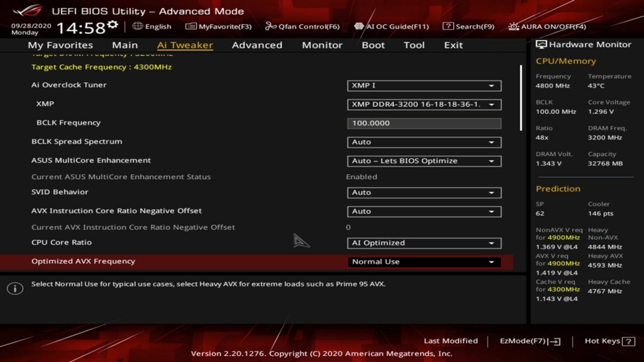Expand Optimized AVX Frequency dropdown

(x=424, y=262)
